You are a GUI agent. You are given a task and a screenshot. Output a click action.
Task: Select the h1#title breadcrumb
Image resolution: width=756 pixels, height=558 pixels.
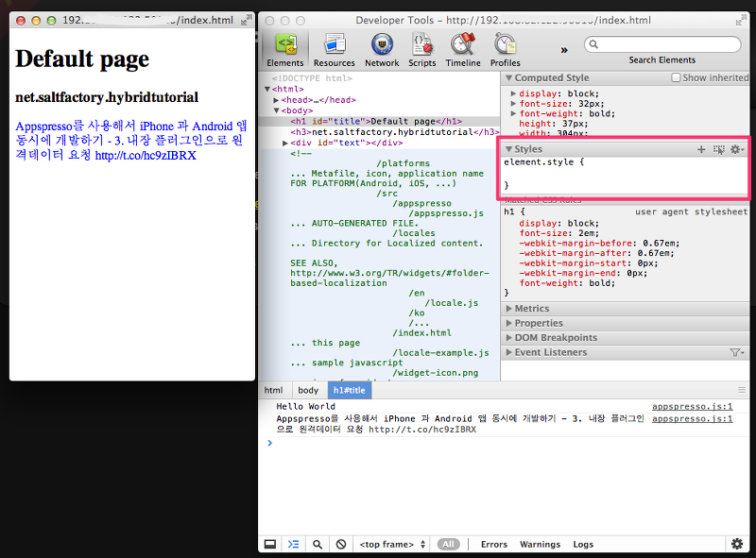click(349, 390)
